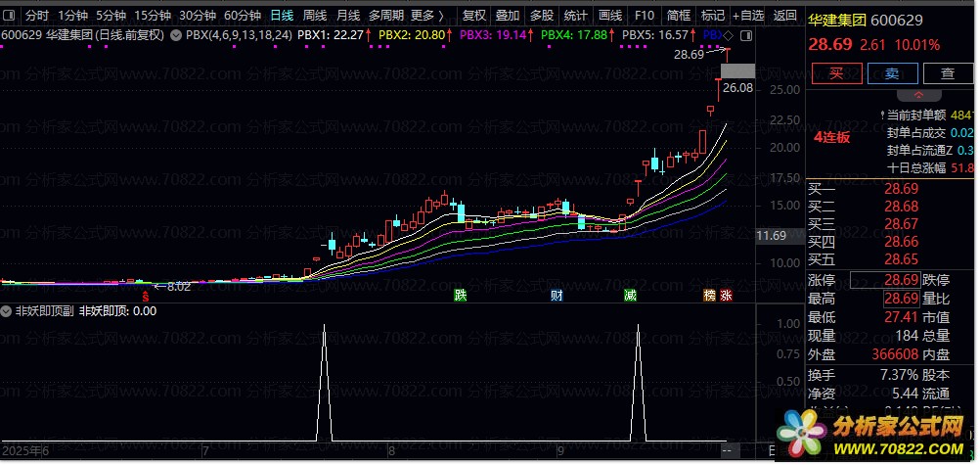Click 买四 price 28.66
Screen dimensions: 980x465
coord(901,242)
